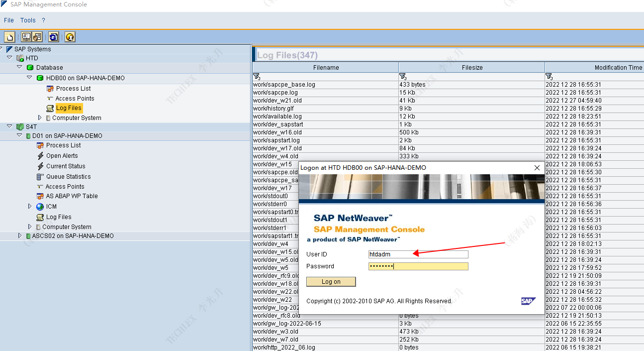Select AS ABAP WP Table tree item

72,196
